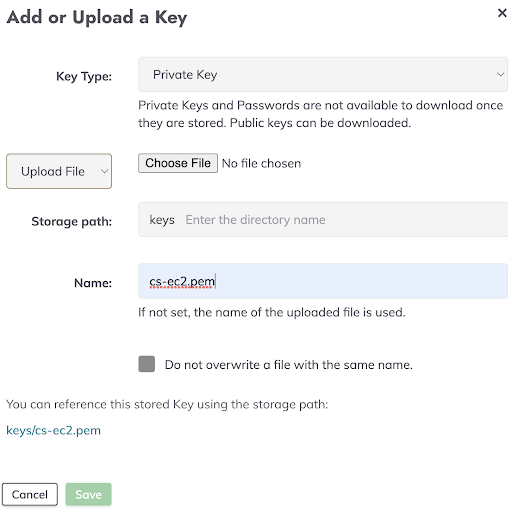
Task: Click the keys prefix in Storage path
Action: pyautogui.click(x=162, y=220)
